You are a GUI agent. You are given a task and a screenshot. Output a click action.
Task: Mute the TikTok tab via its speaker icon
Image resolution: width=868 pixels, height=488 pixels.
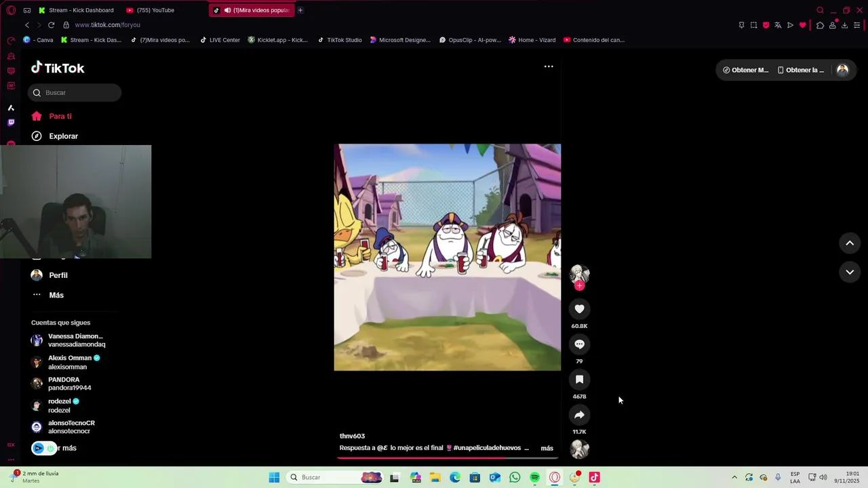[227, 10]
